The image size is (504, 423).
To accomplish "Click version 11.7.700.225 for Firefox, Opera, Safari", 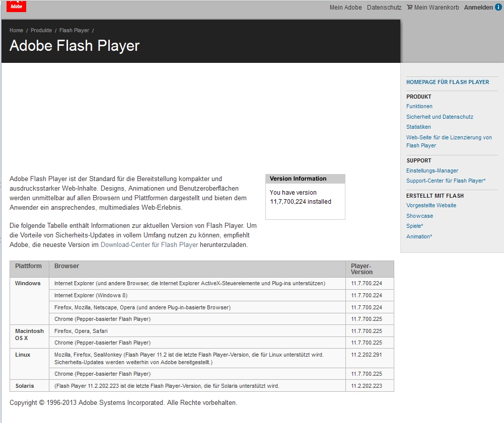I will 367,331.
